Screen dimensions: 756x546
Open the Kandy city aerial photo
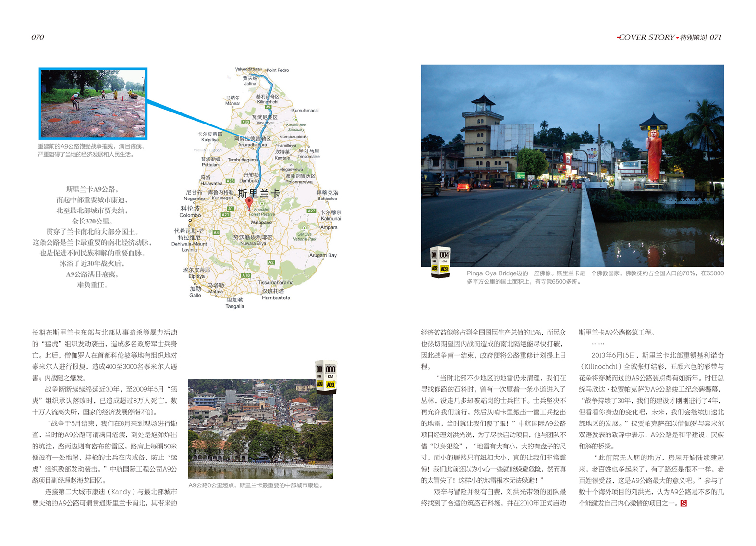pyautogui.click(x=260, y=429)
